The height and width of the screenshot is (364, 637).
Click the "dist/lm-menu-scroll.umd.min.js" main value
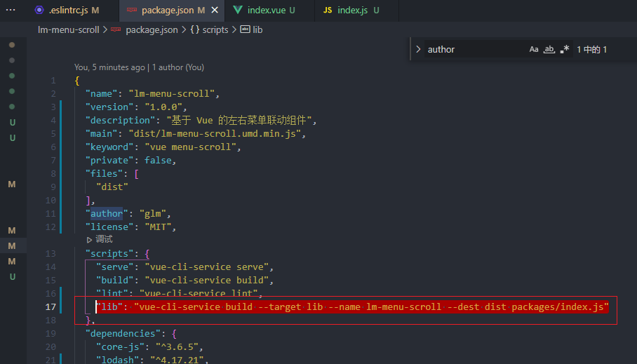pyautogui.click(x=215, y=134)
